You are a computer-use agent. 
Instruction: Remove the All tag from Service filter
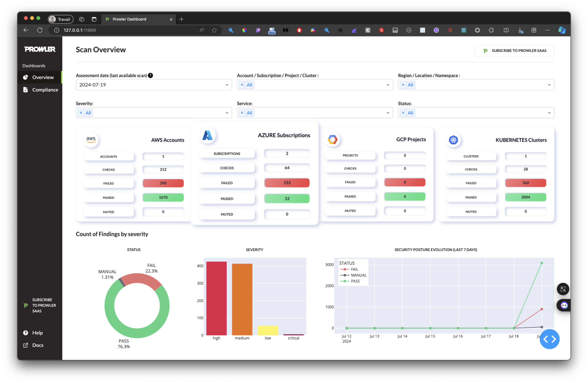coord(242,113)
